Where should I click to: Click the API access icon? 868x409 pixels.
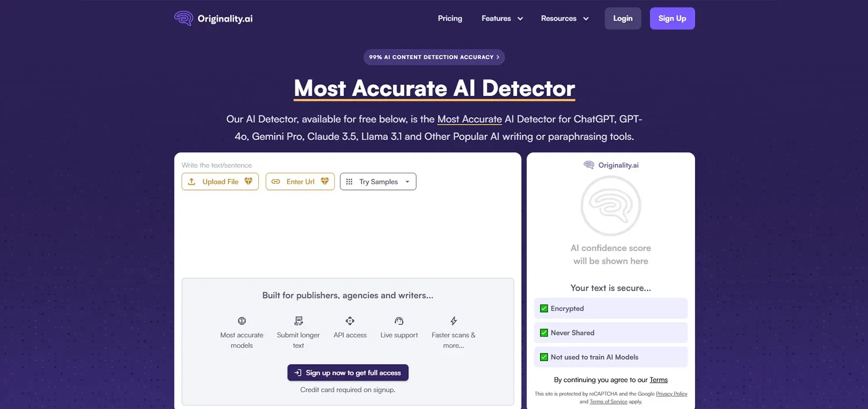[x=350, y=321]
